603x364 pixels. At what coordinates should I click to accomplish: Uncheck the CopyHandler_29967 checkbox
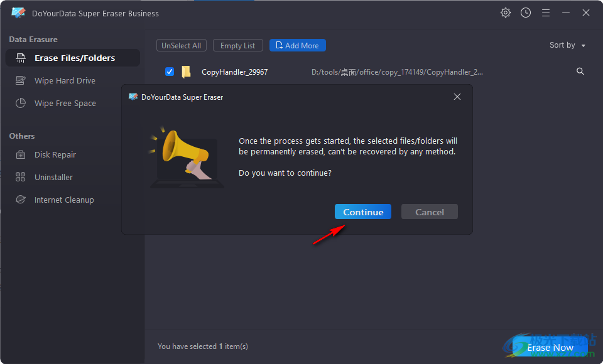pos(170,72)
